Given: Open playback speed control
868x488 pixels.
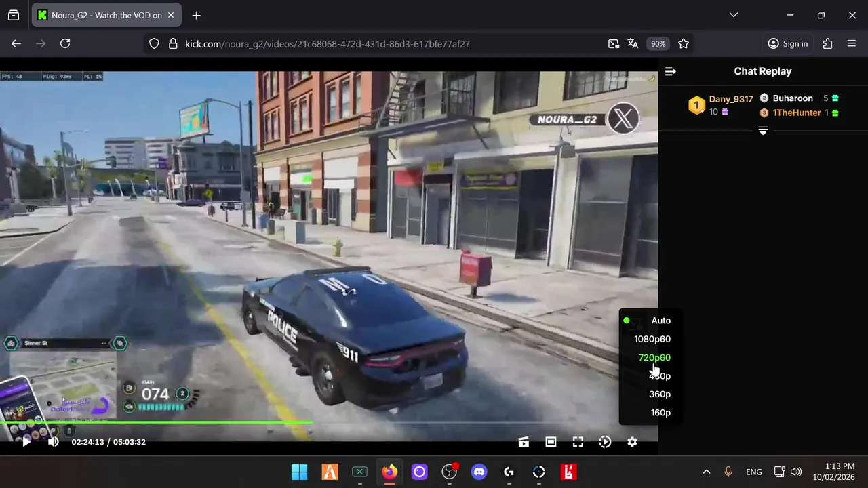Looking at the screenshot, I should [x=605, y=442].
